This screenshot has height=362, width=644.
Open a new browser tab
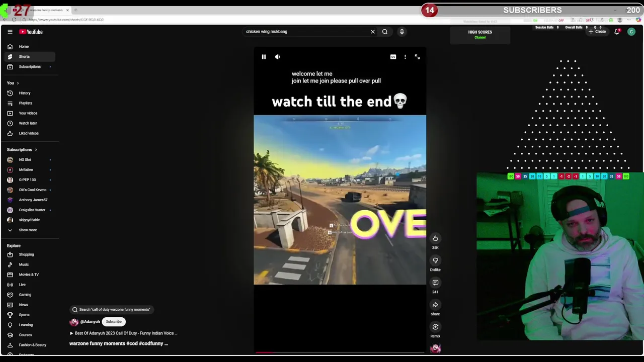75,10
